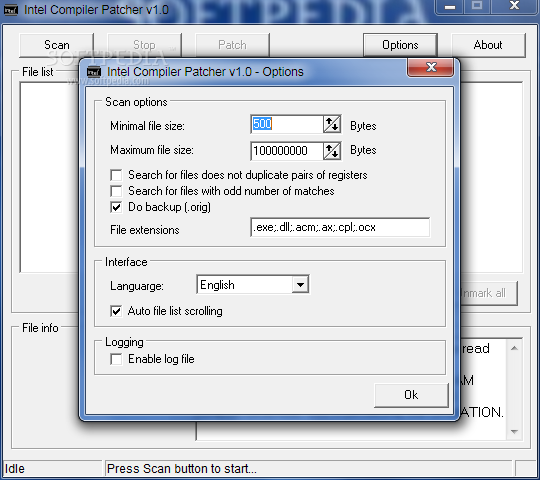
Task: Toggle Auto file list scrolling checkbox
Action: (x=116, y=311)
